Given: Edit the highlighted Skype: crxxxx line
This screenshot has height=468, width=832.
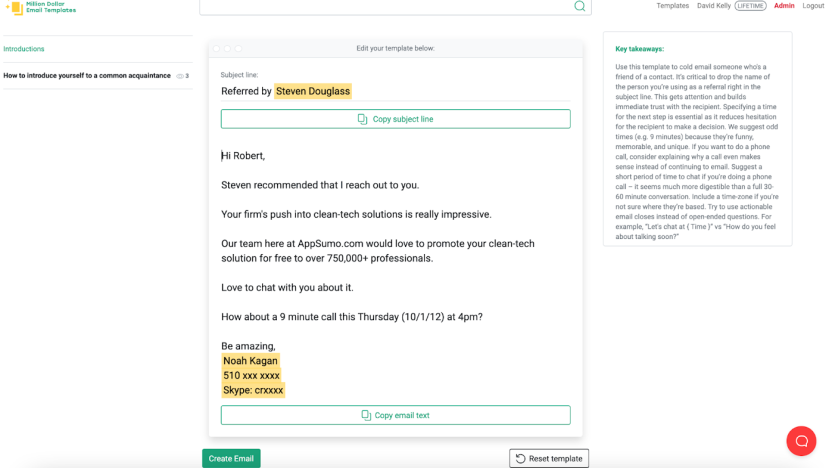Looking at the screenshot, I should [x=253, y=390].
